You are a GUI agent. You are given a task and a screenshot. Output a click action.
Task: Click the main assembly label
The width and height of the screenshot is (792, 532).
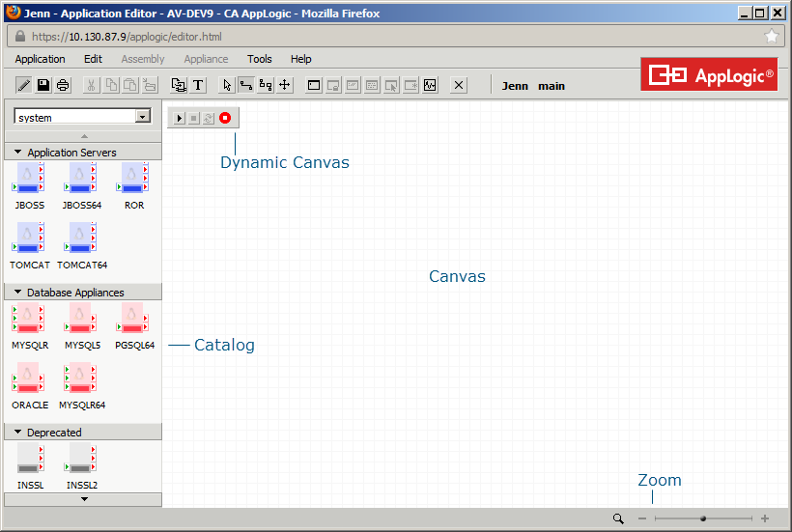pyautogui.click(x=552, y=86)
